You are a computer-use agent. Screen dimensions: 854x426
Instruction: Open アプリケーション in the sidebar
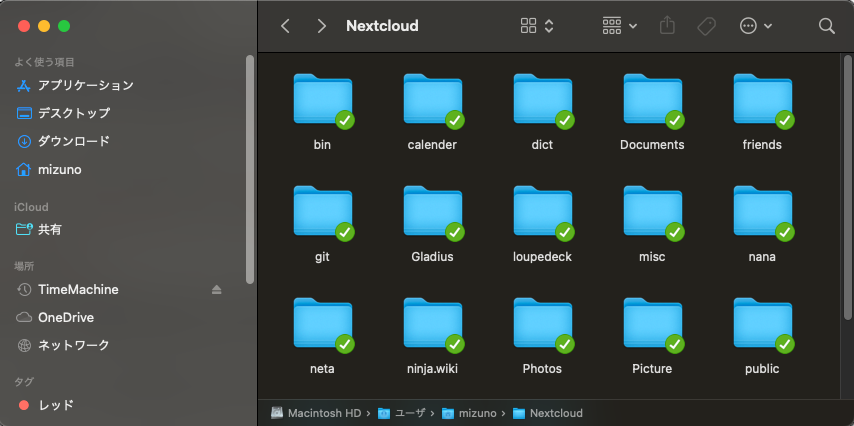point(85,85)
